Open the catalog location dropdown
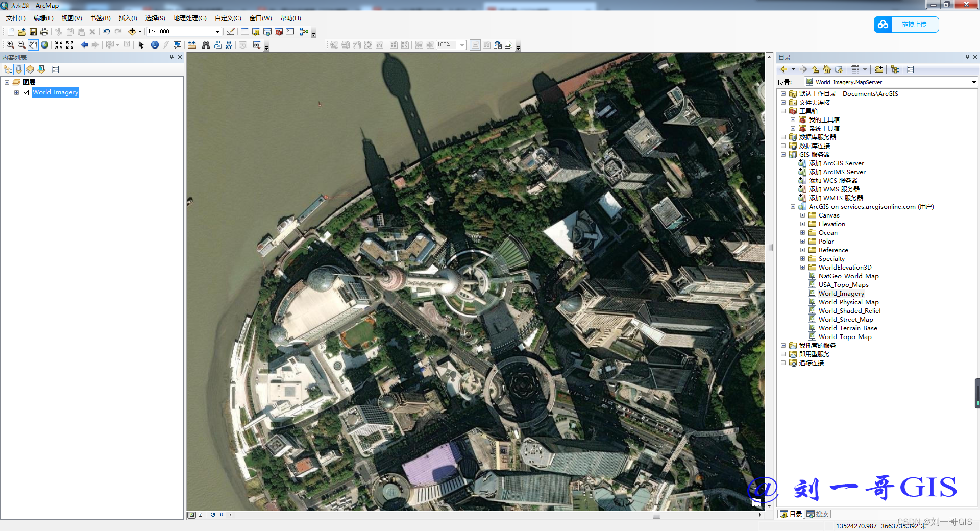This screenshot has width=980, height=531. tap(973, 82)
